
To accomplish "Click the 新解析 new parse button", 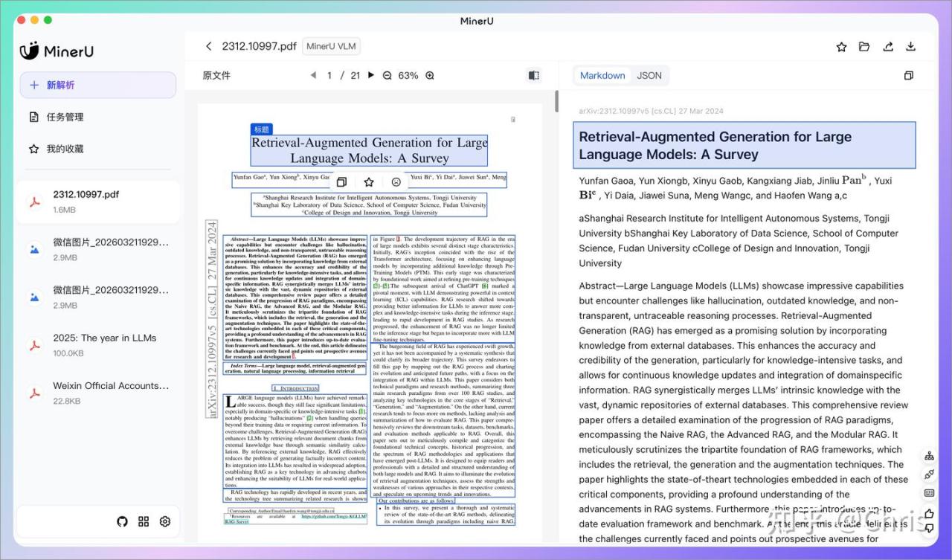I will [x=97, y=85].
